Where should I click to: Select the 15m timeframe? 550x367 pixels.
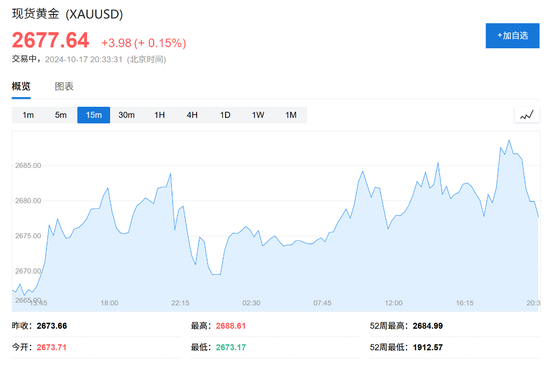pos(94,115)
